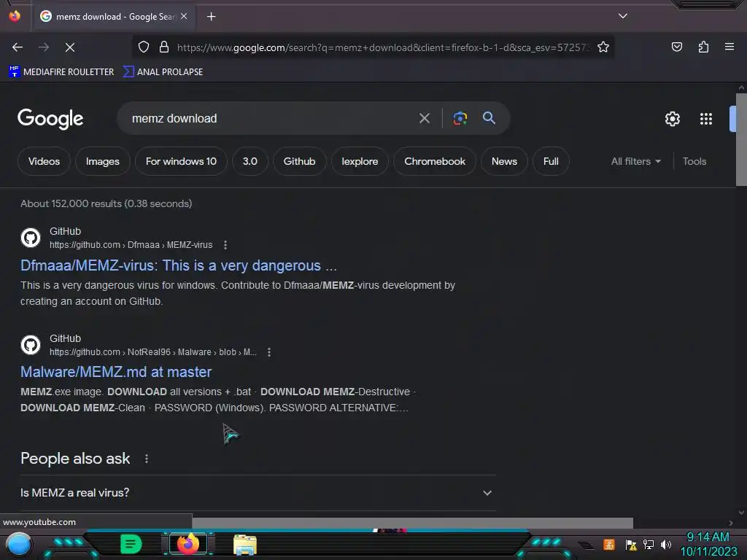
Task: Apply the For windows 10 filter chip
Action: click(181, 161)
